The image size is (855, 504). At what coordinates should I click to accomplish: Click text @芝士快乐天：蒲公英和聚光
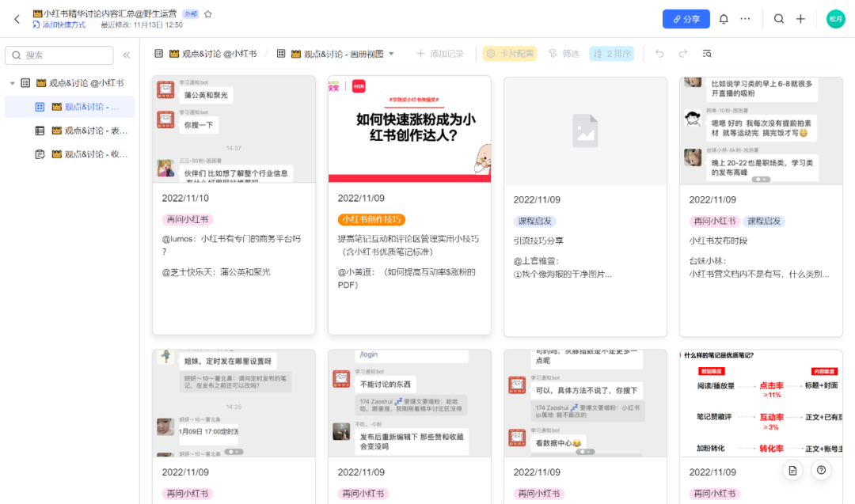tap(216, 272)
